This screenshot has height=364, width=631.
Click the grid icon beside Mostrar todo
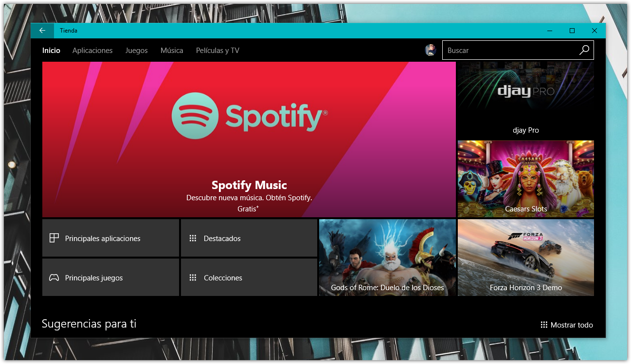544,325
